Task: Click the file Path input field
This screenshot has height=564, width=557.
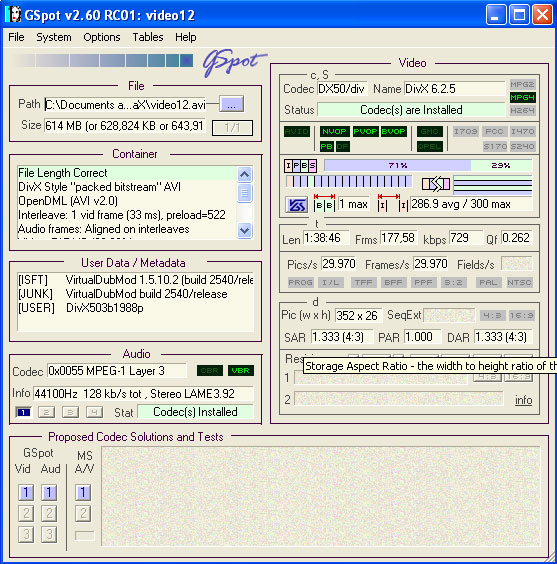Action: 125,105
